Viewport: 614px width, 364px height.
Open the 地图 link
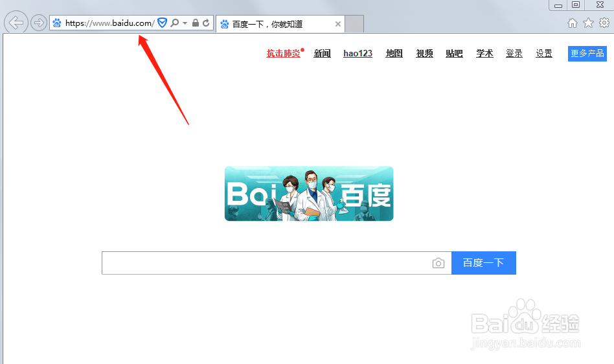click(x=394, y=53)
